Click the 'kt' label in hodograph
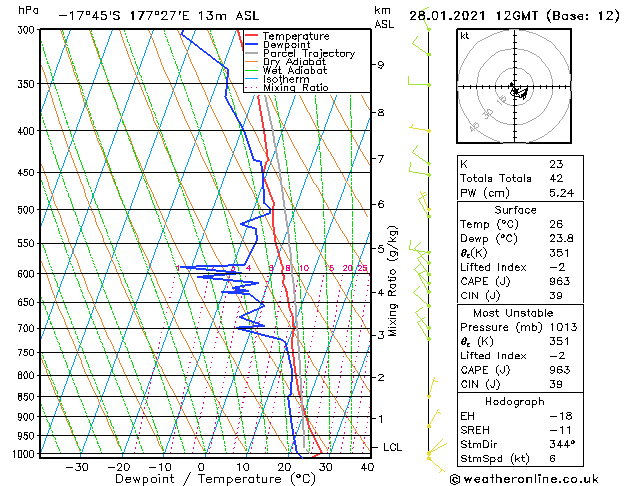 [x=465, y=36]
